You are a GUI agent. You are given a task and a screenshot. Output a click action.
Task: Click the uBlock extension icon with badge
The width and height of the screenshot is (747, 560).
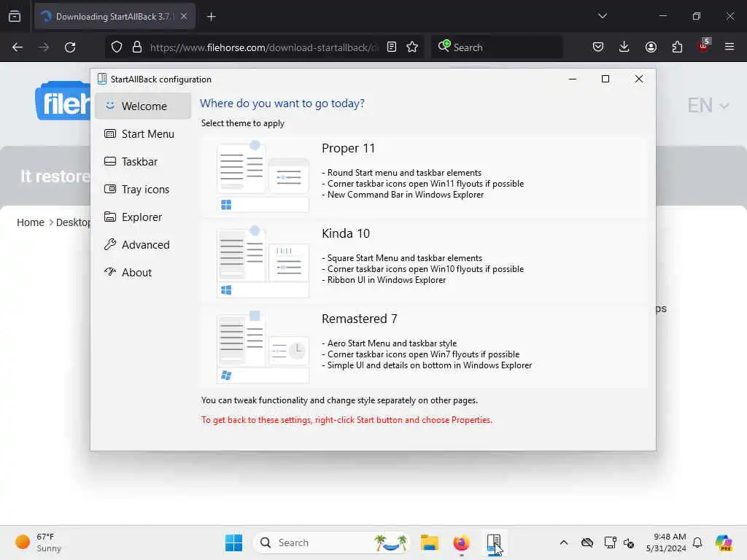click(704, 46)
